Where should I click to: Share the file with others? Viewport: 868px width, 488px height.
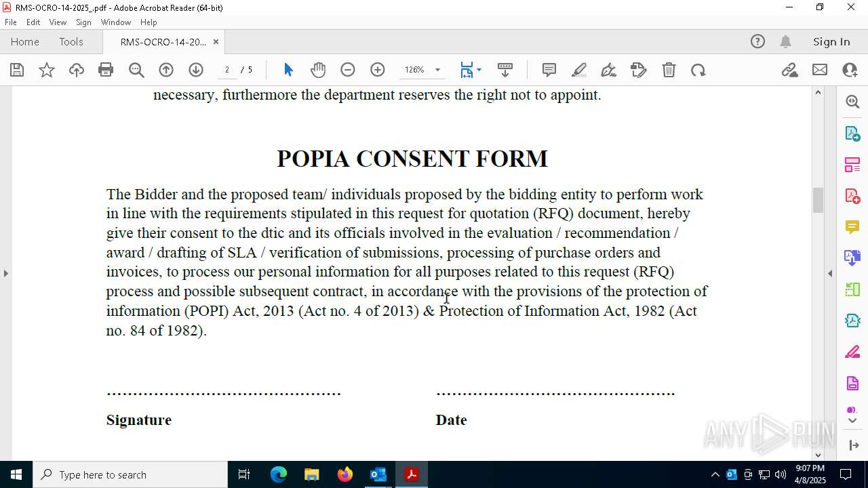point(850,70)
